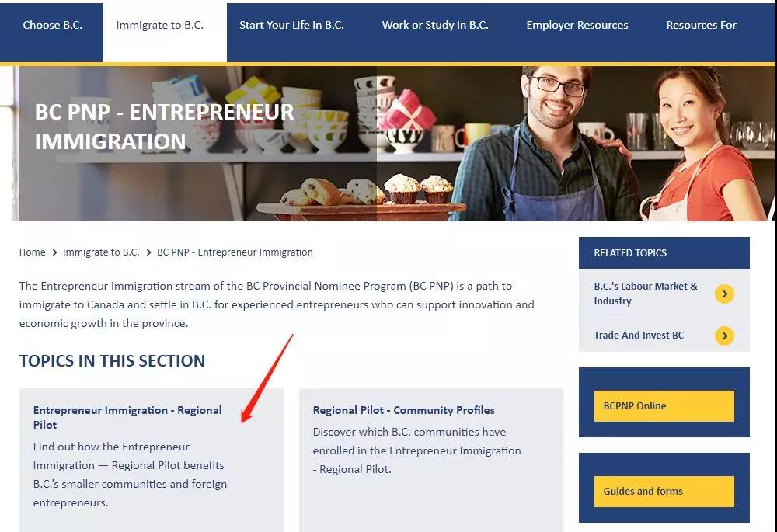Viewport: 777px width, 532px height.
Task: Open Start Your Life in B.C. menu
Action: [291, 25]
